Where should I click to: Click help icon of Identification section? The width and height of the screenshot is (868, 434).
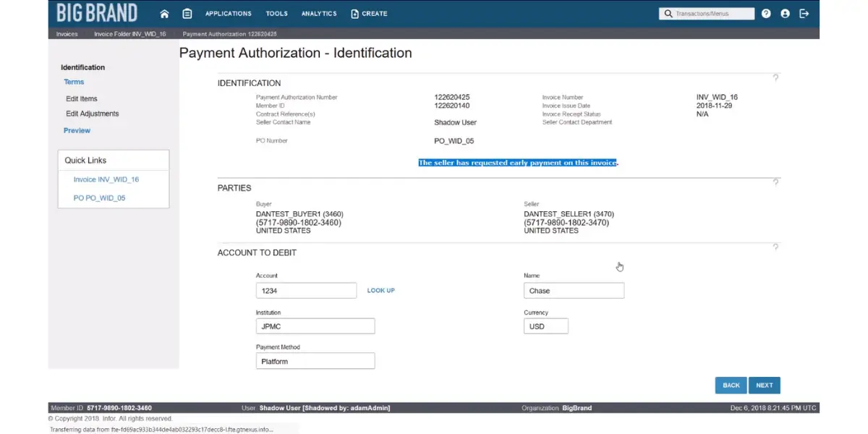[775, 77]
